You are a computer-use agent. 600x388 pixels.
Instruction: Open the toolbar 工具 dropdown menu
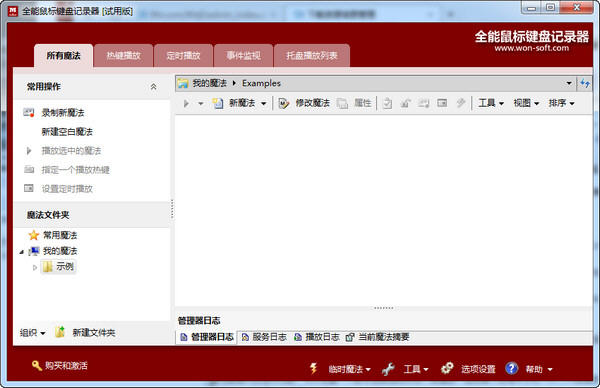tap(491, 103)
